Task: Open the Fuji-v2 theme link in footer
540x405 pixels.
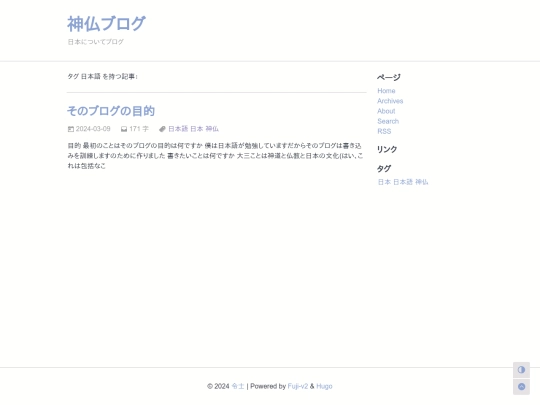Action: coord(298,386)
